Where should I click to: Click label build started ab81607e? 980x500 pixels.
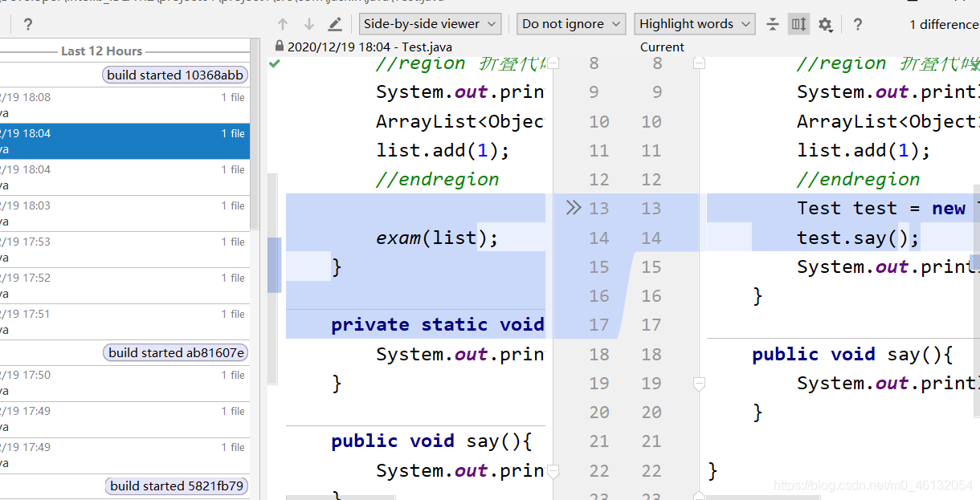(x=177, y=353)
